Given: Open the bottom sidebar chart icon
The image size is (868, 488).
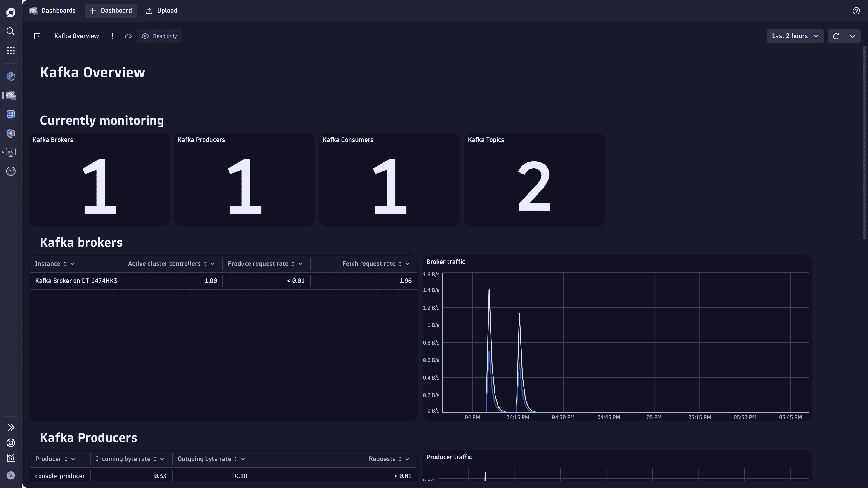Looking at the screenshot, I should pyautogui.click(x=11, y=458).
